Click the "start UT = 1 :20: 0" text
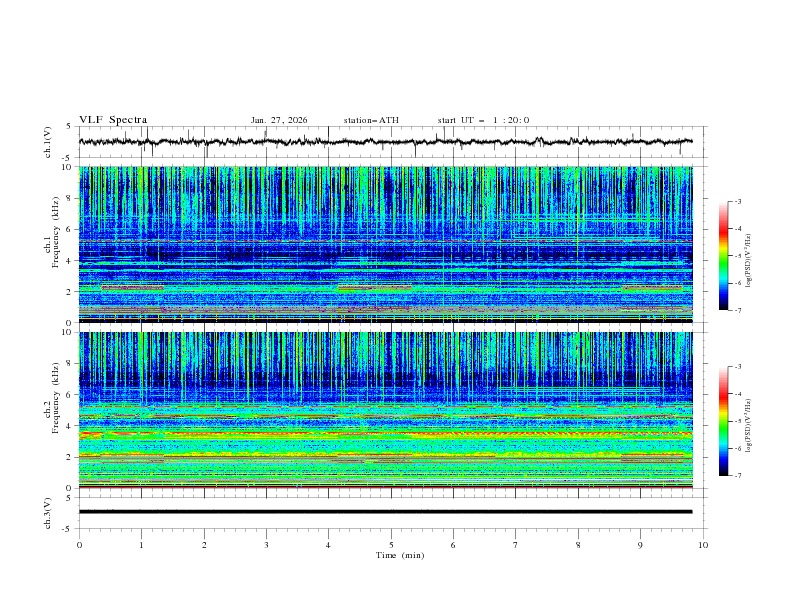 [x=483, y=120]
